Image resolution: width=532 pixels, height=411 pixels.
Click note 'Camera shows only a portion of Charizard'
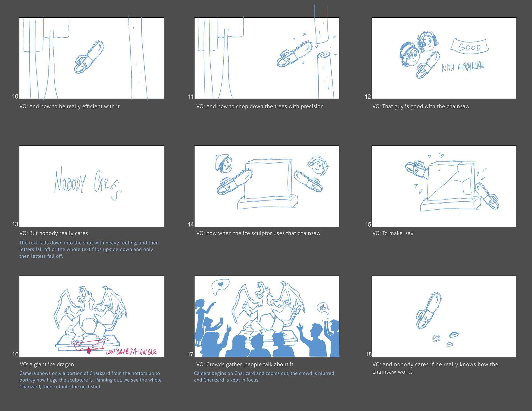tap(90, 380)
